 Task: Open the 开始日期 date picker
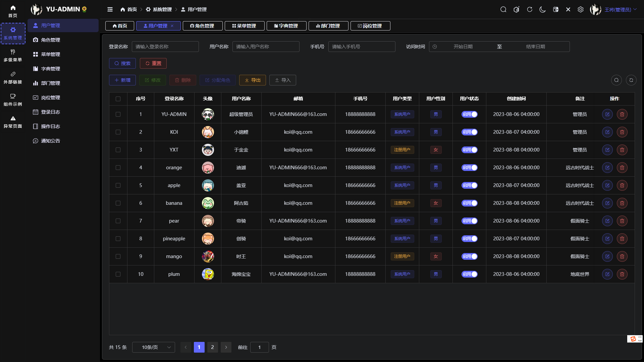[x=463, y=47]
